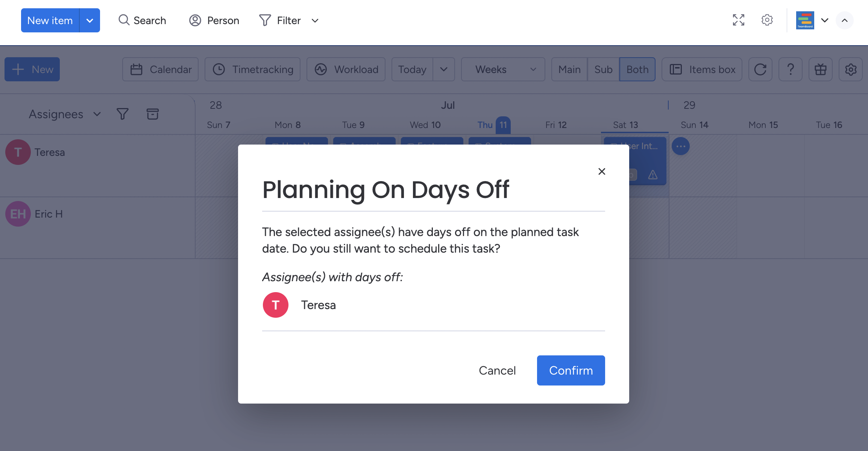
Task: Enter fullscreen mode
Action: [738, 20]
